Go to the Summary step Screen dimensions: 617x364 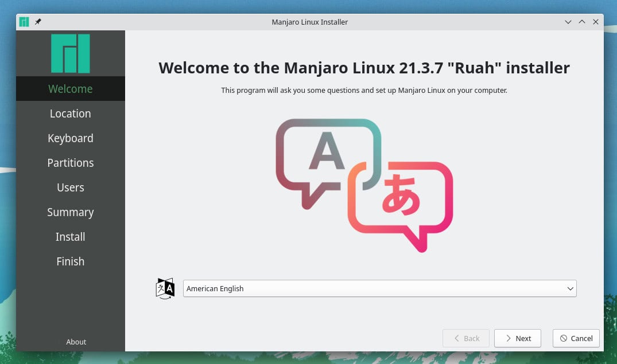coord(70,212)
